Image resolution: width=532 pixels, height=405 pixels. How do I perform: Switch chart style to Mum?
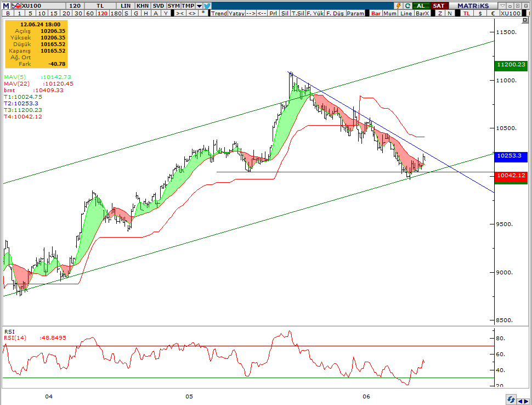click(390, 13)
